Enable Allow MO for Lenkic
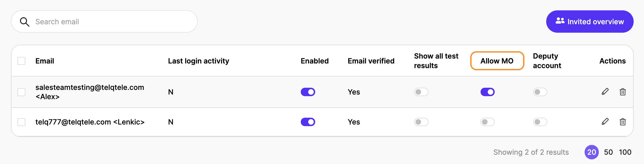Viewport: 644px width, 164px height. 487,122
